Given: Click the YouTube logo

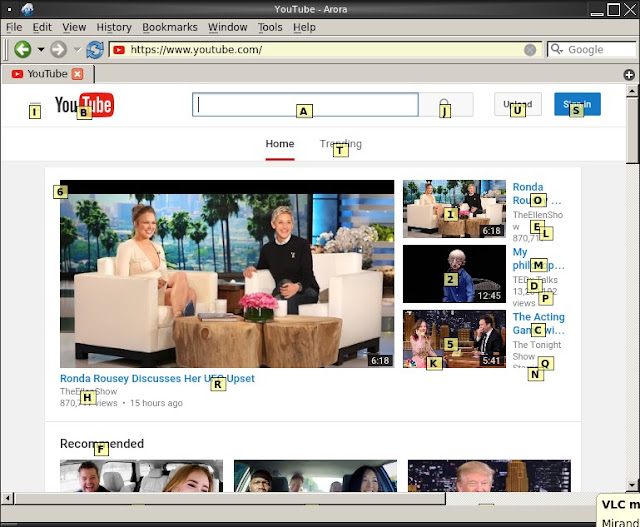Looking at the screenshot, I should [84, 105].
